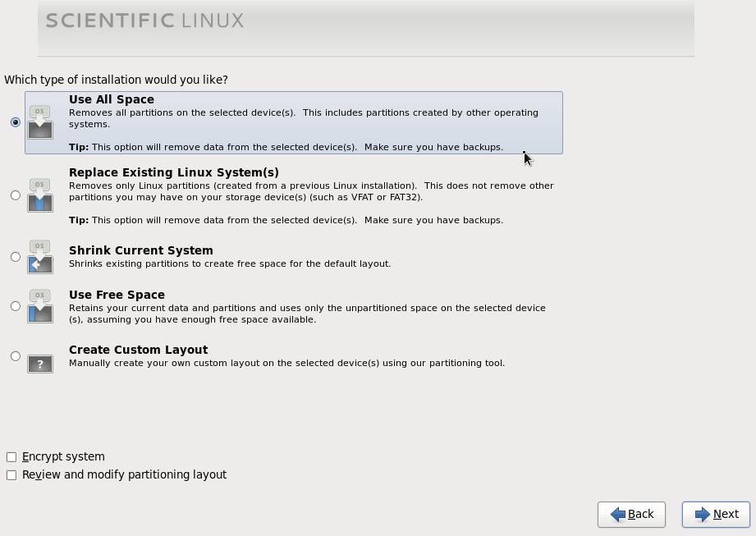This screenshot has width=756, height=536.
Task: Check Review and modify partitioning layout
Action: click(x=11, y=474)
